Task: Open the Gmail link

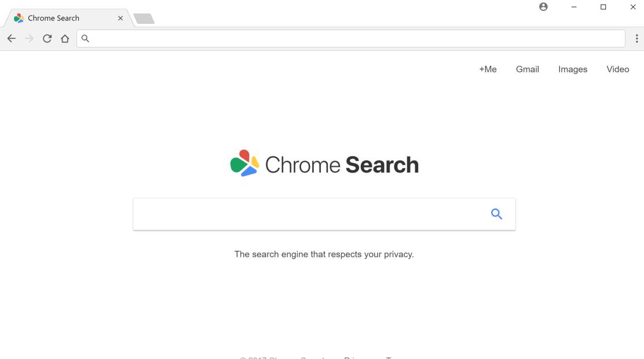Action: pyautogui.click(x=527, y=69)
